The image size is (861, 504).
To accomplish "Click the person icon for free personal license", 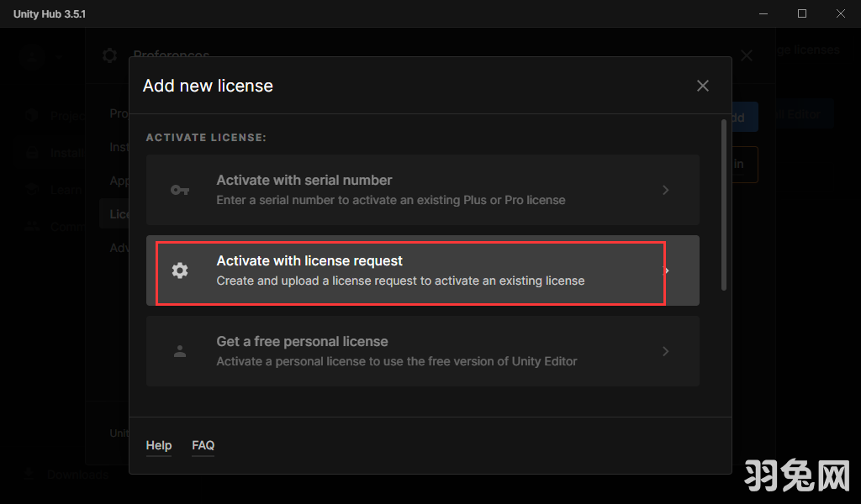I will 180,351.
